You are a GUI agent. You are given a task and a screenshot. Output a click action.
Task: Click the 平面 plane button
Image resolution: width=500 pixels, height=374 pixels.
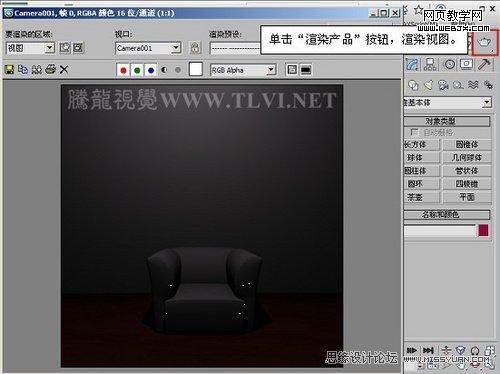[467, 197]
